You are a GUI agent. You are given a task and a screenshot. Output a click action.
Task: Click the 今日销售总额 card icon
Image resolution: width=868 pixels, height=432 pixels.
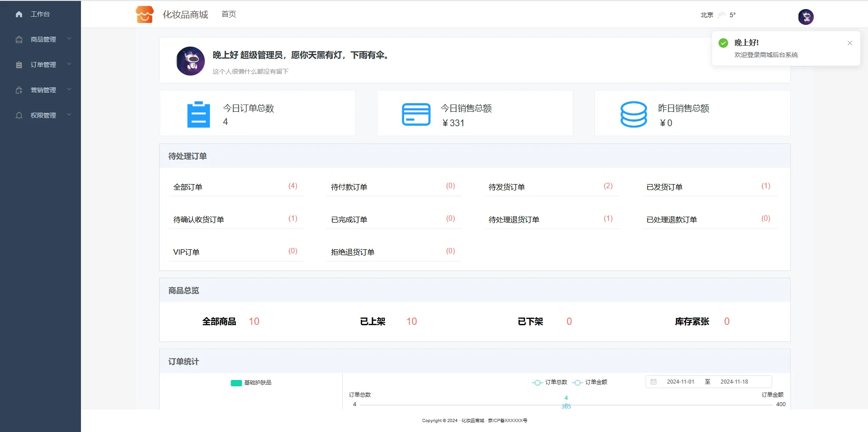(x=416, y=114)
